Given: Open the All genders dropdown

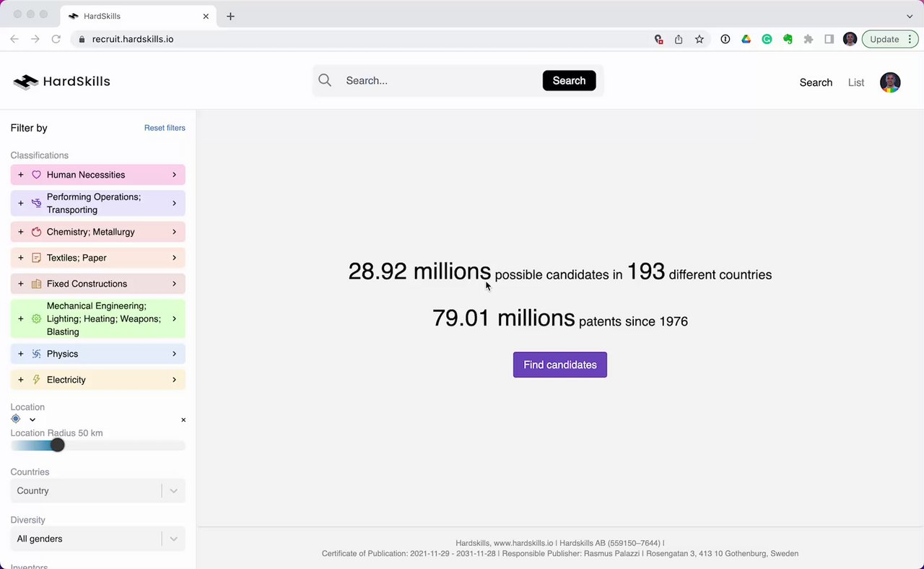Looking at the screenshot, I should click(x=97, y=539).
